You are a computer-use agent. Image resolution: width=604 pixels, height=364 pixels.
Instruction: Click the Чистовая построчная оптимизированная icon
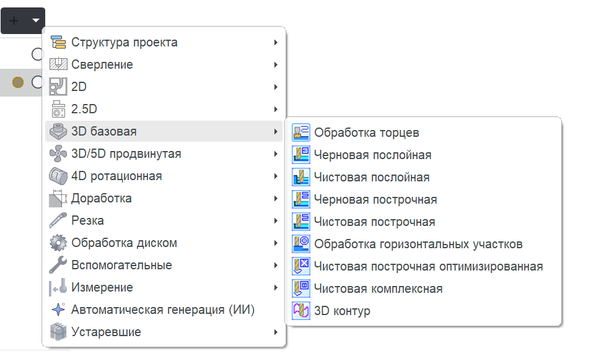point(301,266)
